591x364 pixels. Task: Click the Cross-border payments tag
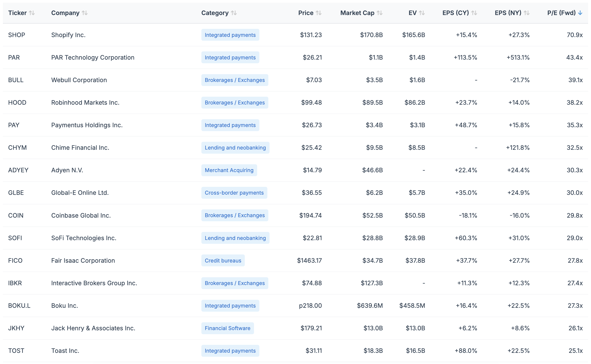234,193
